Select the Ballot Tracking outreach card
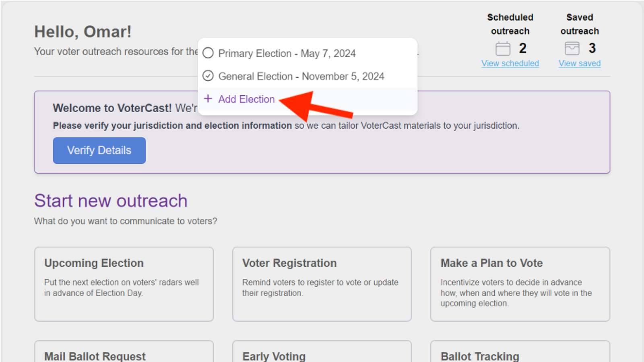The width and height of the screenshot is (644, 362). (520, 354)
